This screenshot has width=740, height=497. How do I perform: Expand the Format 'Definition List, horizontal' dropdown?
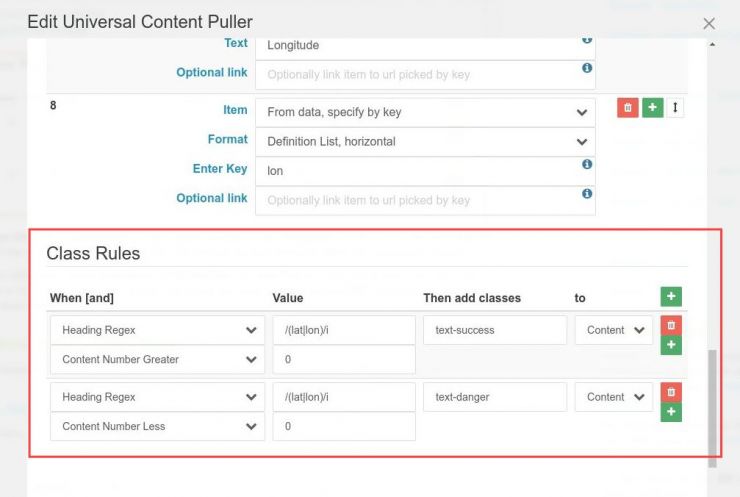click(425, 141)
